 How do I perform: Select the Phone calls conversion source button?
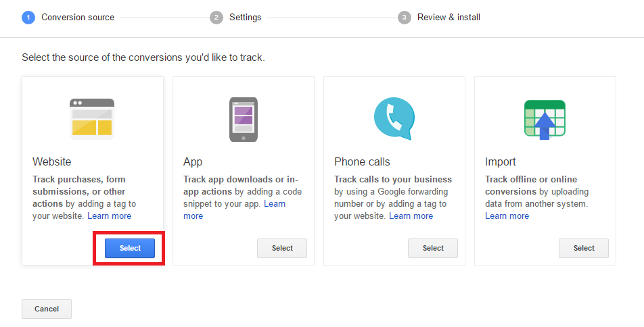(x=433, y=248)
